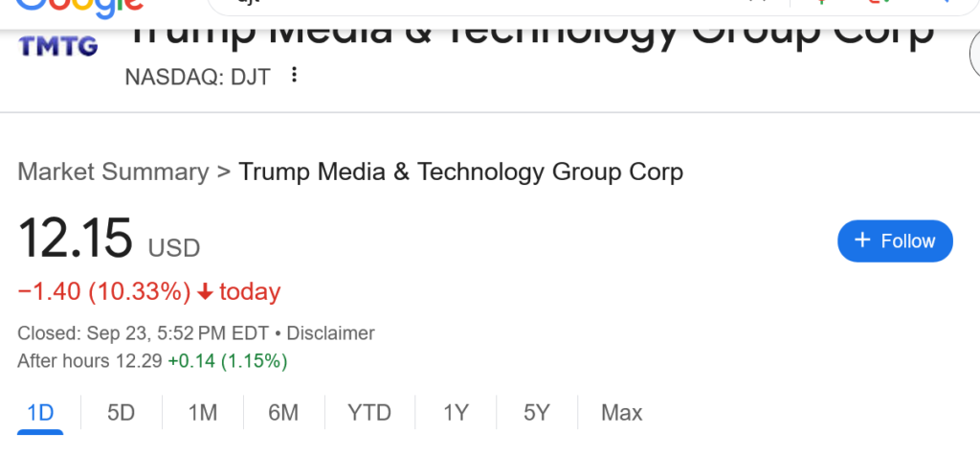Click the TMTG company logo
The image size is (980, 457).
(58, 46)
